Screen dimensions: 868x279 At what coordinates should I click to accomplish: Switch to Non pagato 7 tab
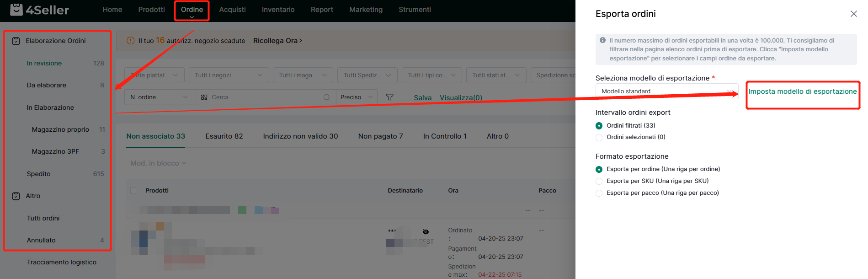click(380, 136)
